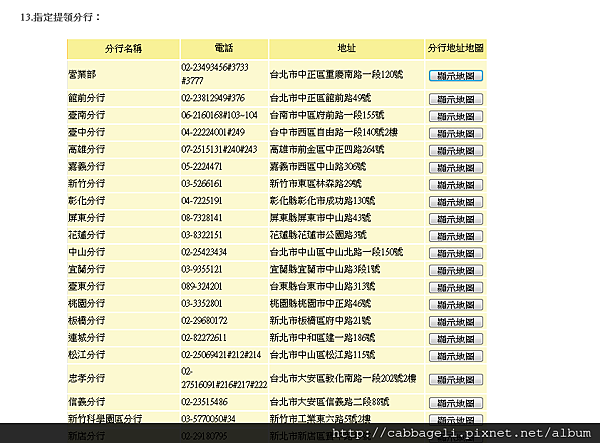The image size is (600, 443).
Task: Click phone number 05-2224471
Action: [202, 166]
